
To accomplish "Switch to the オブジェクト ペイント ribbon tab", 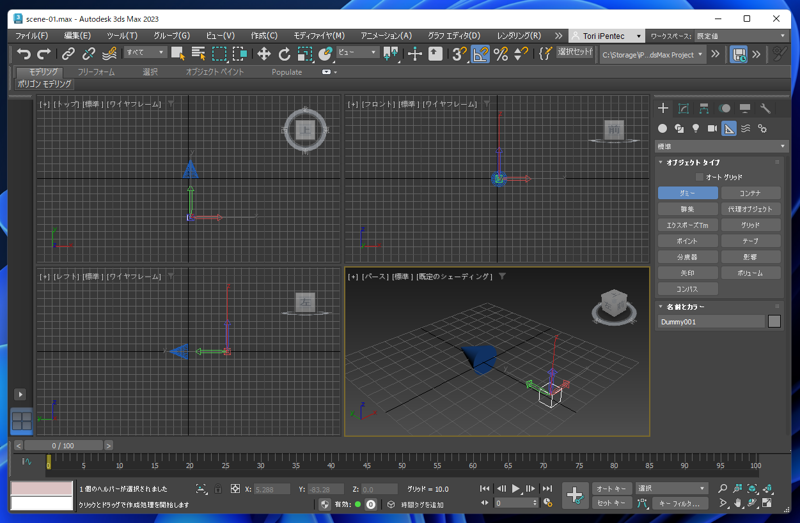I will coord(215,72).
